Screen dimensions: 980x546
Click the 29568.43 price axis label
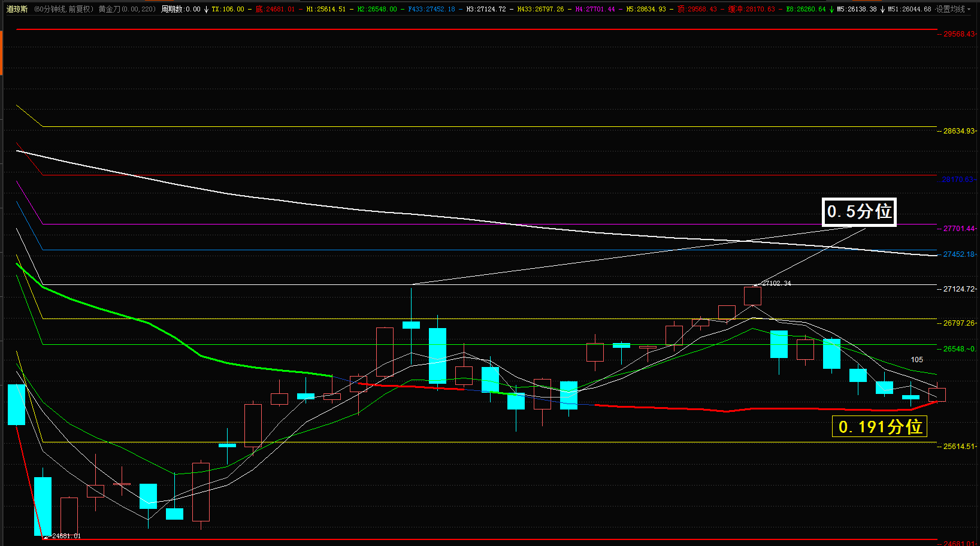958,34
